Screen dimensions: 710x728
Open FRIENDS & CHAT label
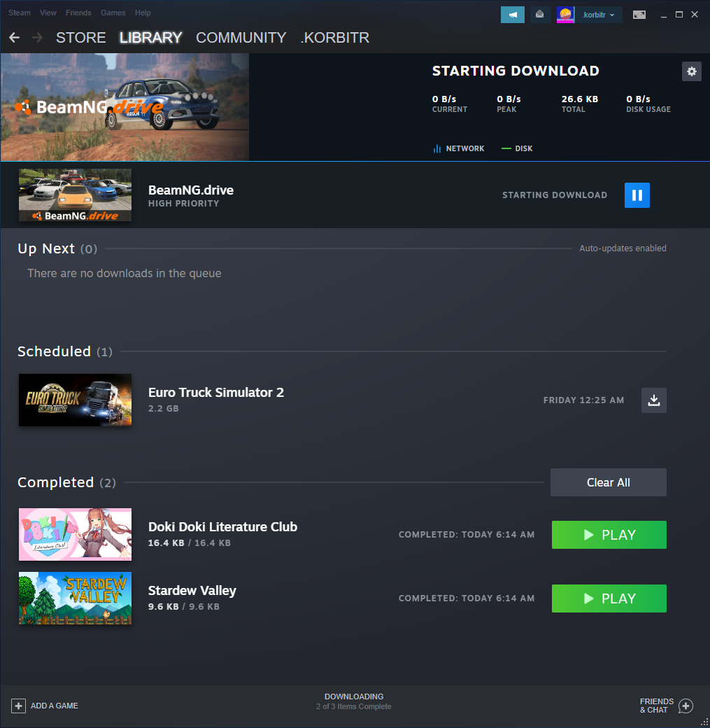coord(657,706)
